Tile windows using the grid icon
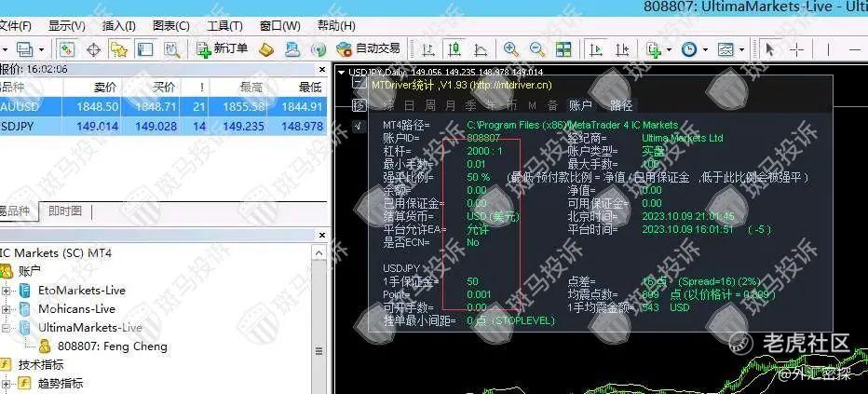Image resolution: width=868 pixels, height=394 pixels. (563, 49)
